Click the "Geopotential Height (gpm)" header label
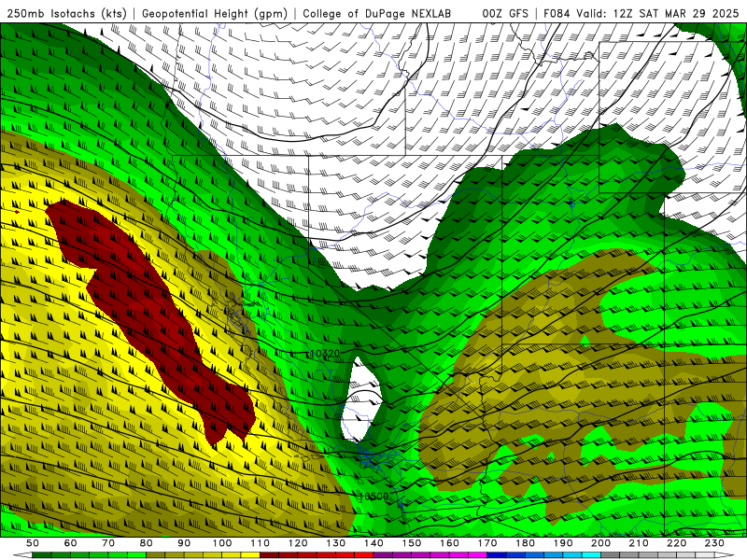Screen dimensions: 747x560 215,14
